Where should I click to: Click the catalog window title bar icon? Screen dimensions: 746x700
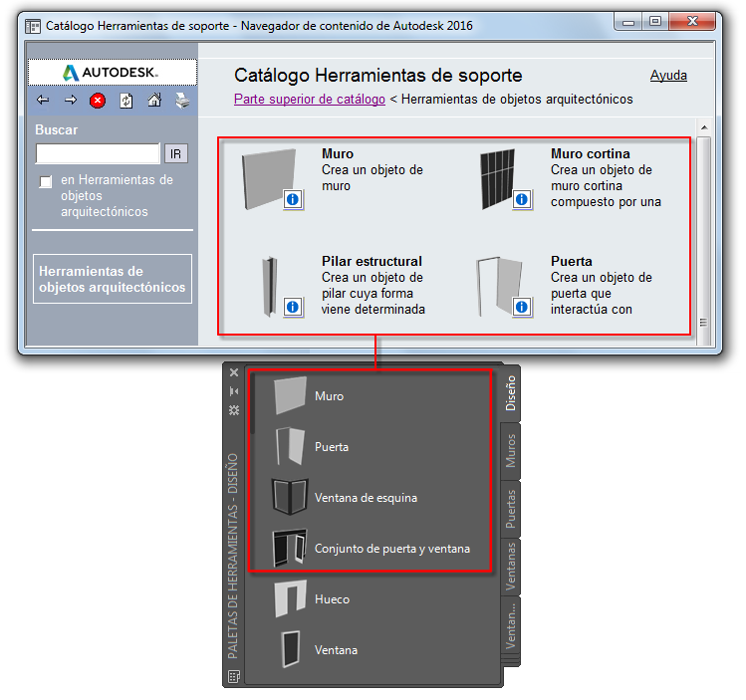click(33, 26)
